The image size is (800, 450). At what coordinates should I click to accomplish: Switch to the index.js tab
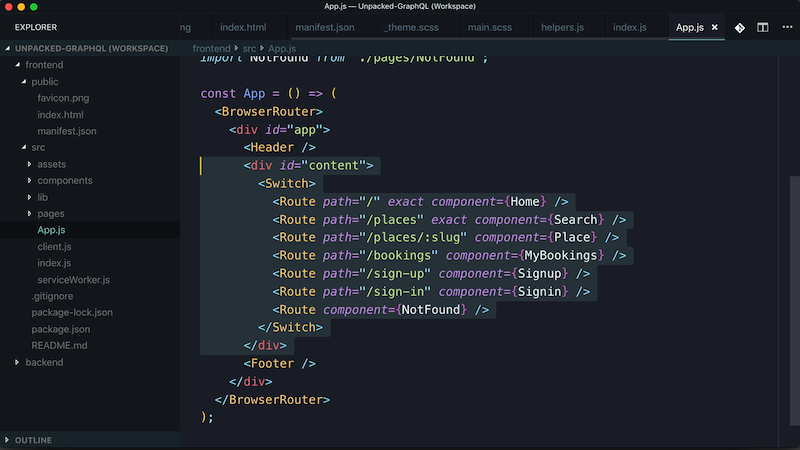click(x=630, y=28)
